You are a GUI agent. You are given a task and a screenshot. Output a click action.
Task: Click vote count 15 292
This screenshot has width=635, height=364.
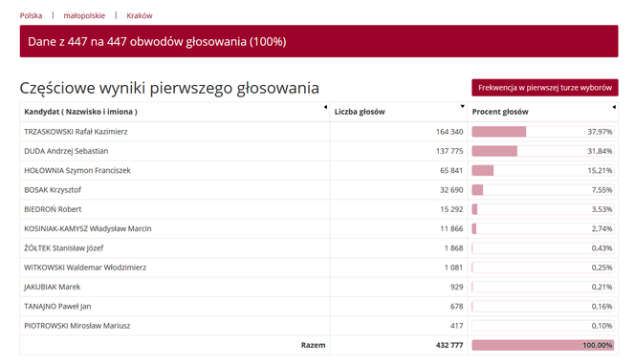tap(451, 209)
